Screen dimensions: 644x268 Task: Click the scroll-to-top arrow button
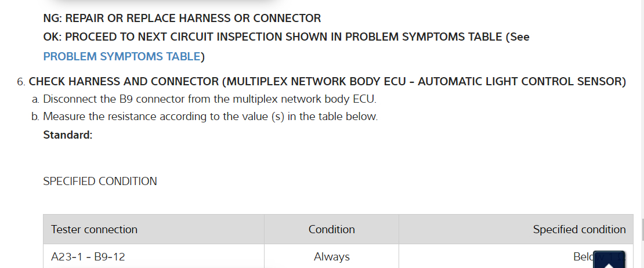[609, 259]
